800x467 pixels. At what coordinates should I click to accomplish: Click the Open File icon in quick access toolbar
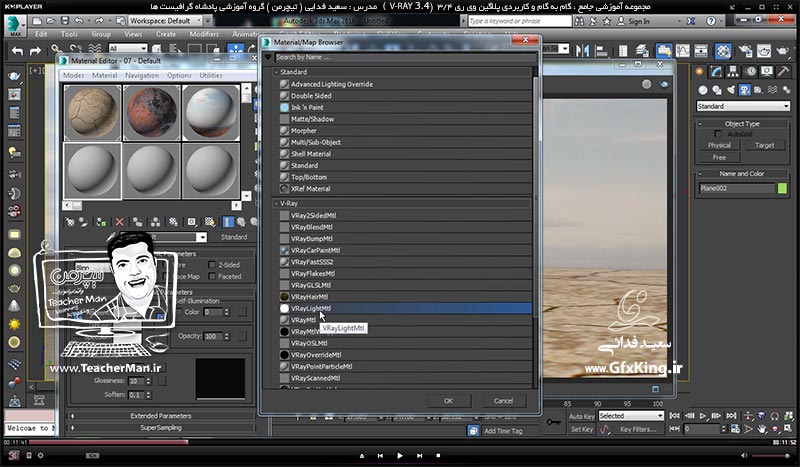point(51,21)
